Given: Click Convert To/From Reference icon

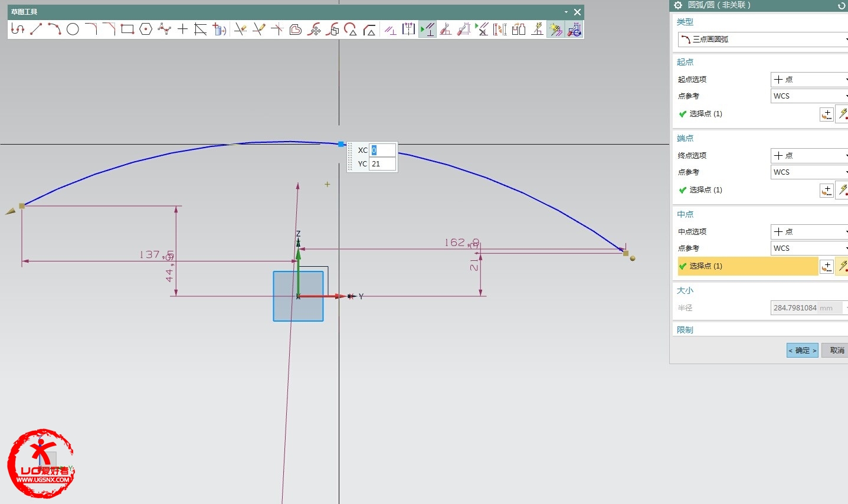Looking at the screenshot, I should [519, 29].
